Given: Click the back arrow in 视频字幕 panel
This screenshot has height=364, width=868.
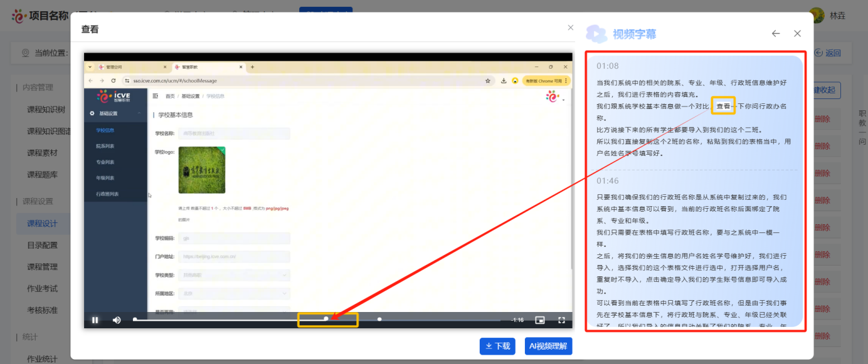Looking at the screenshot, I should click(x=776, y=34).
